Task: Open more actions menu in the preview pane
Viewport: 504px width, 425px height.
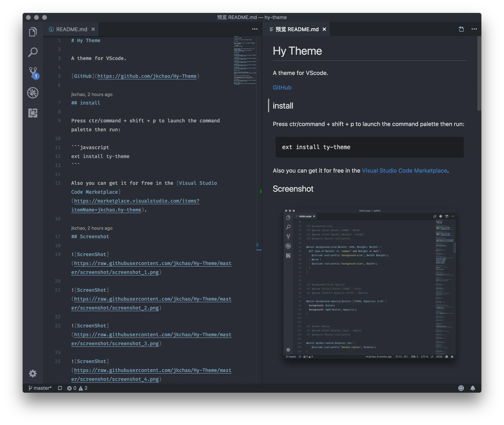Action: coord(474,29)
